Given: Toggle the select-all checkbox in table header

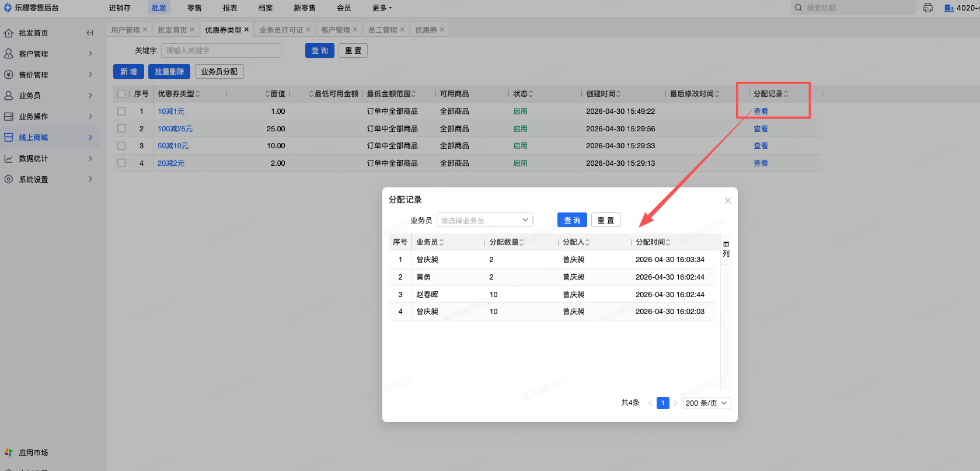Looking at the screenshot, I should tap(121, 94).
